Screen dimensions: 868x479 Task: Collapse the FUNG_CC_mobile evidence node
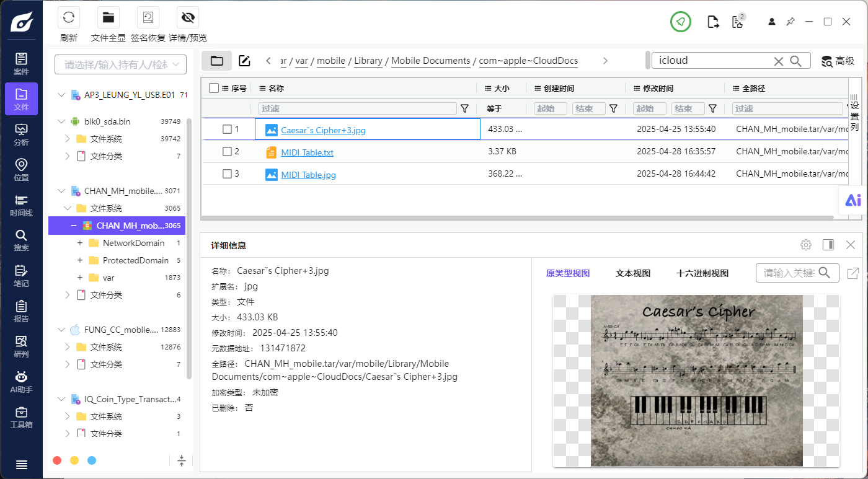click(x=61, y=330)
